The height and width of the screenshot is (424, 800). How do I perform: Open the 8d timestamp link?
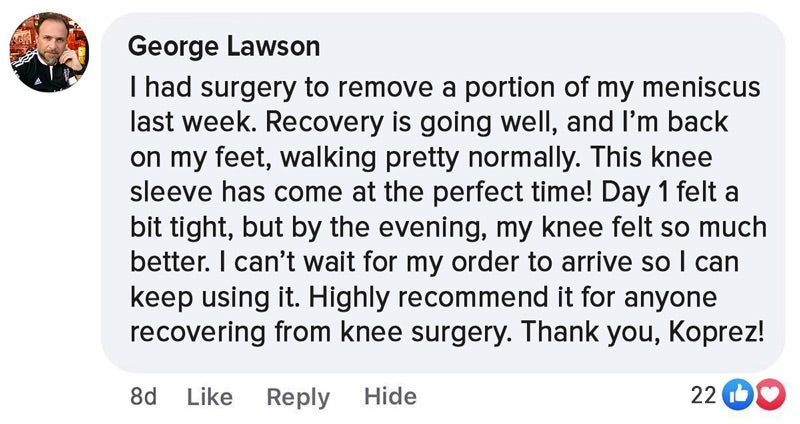(143, 396)
